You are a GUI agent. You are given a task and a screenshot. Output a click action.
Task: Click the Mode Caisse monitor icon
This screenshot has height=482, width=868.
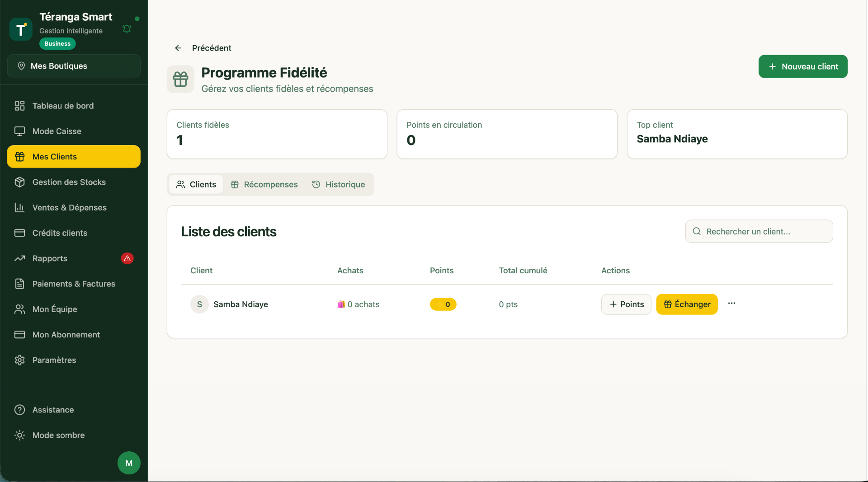coord(19,131)
